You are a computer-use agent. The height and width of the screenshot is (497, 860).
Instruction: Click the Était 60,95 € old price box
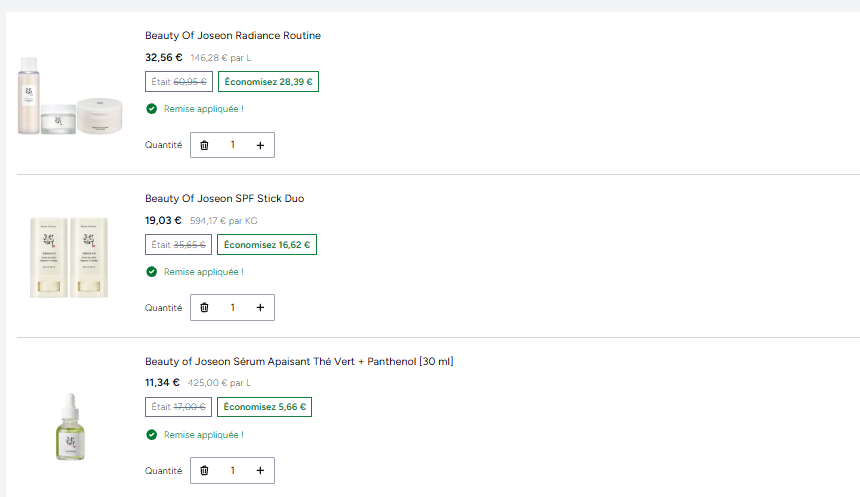point(179,82)
